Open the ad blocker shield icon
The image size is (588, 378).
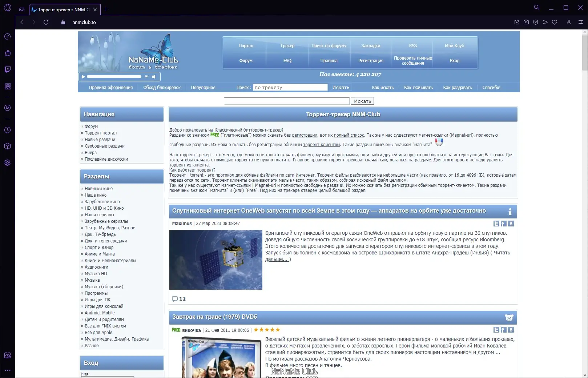tap(536, 22)
